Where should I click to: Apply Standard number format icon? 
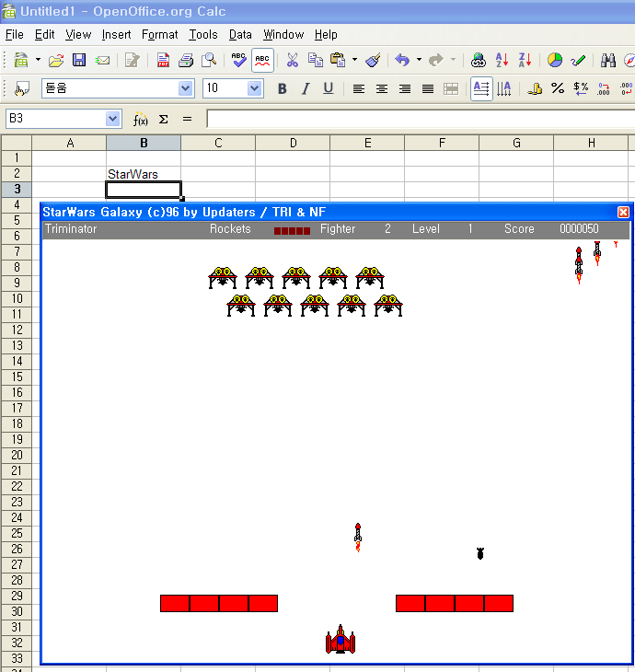coord(581,88)
